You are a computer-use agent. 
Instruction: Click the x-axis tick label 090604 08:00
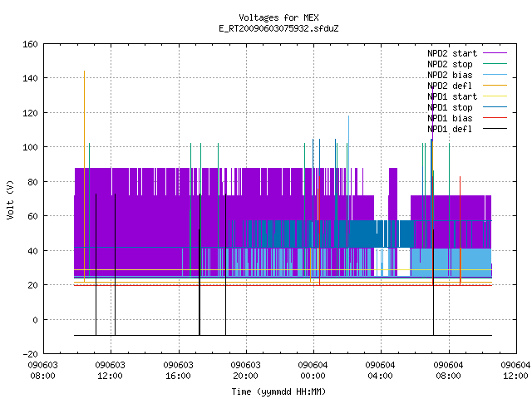449,370
